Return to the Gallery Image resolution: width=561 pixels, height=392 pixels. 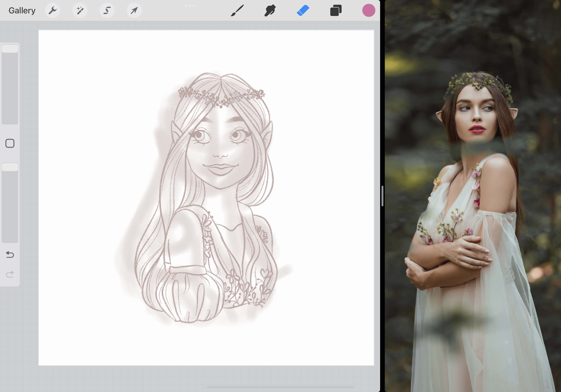tap(22, 11)
